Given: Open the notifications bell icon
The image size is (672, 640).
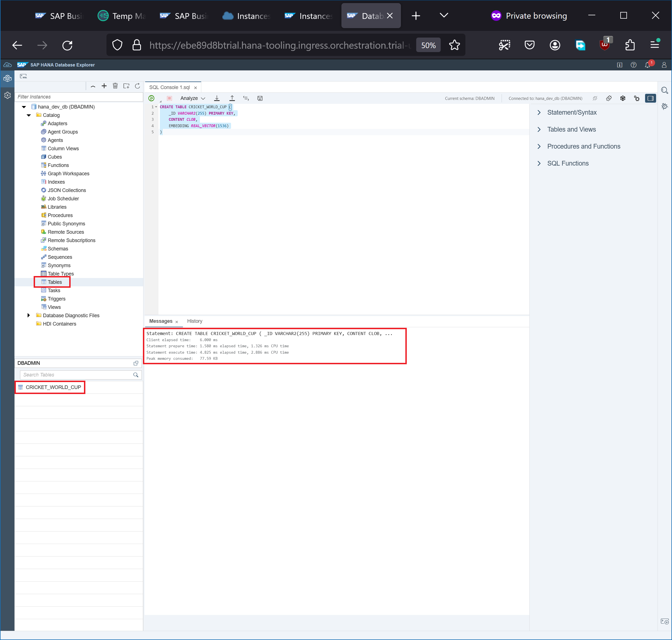Looking at the screenshot, I should click(647, 65).
